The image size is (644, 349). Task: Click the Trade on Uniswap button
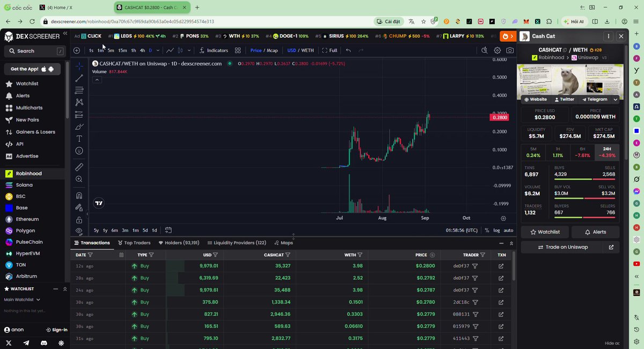(x=562, y=247)
